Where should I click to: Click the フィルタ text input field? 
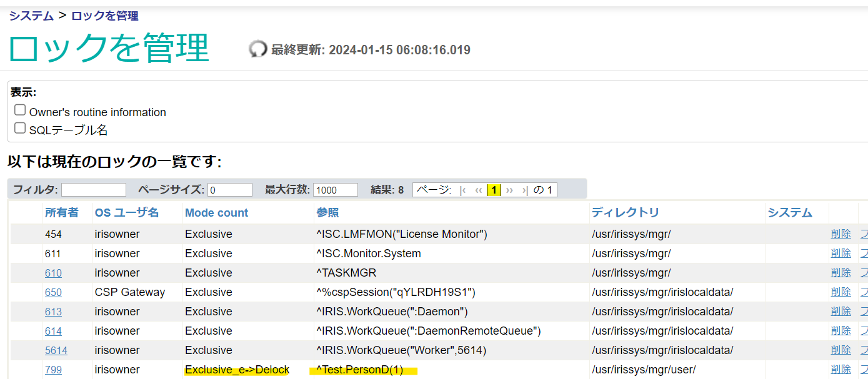pyautogui.click(x=94, y=190)
